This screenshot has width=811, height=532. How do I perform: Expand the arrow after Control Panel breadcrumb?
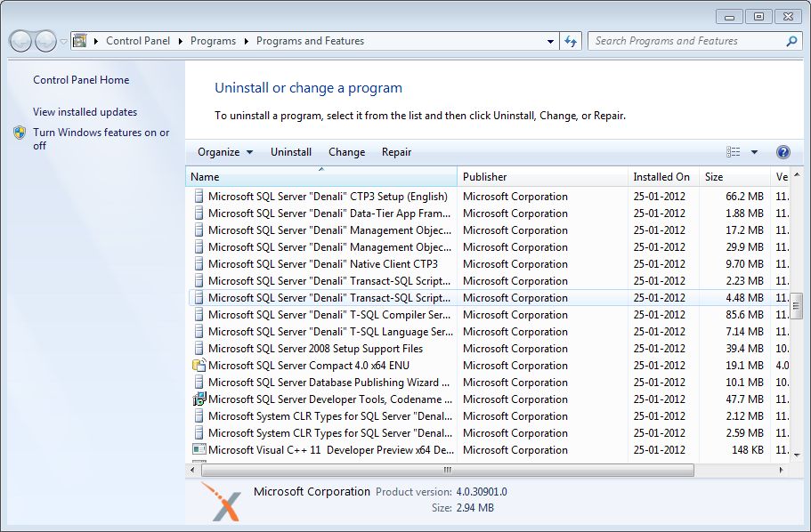click(x=180, y=41)
